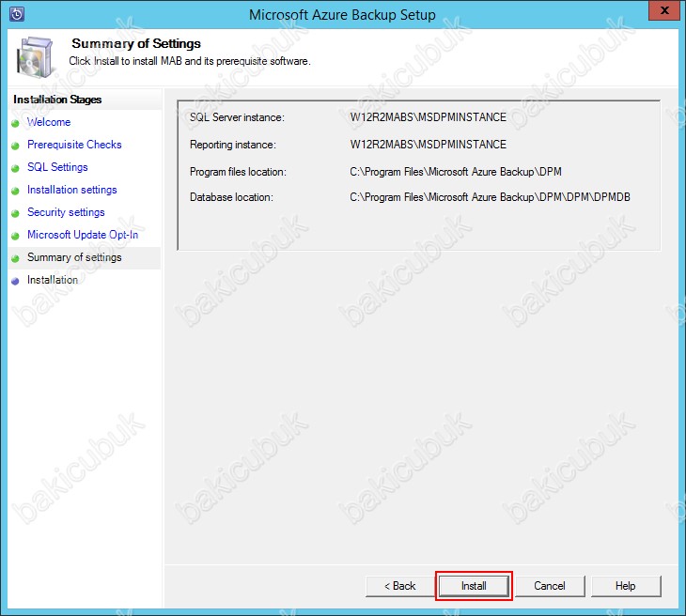Click the SQL Server instance value W12R2MABS\MSDPMINSTANCE
The height and width of the screenshot is (616, 686).
[x=429, y=117]
